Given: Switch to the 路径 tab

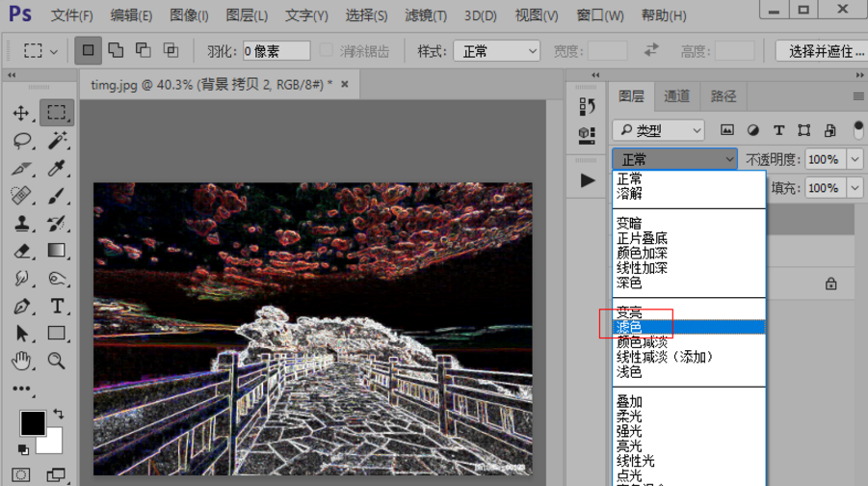Looking at the screenshot, I should [x=723, y=96].
